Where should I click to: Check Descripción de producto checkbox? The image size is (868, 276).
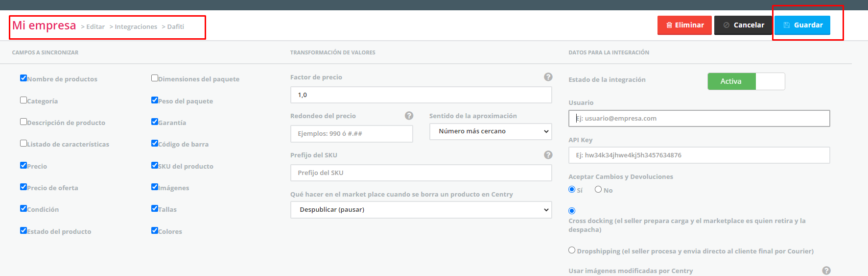pyautogui.click(x=23, y=122)
